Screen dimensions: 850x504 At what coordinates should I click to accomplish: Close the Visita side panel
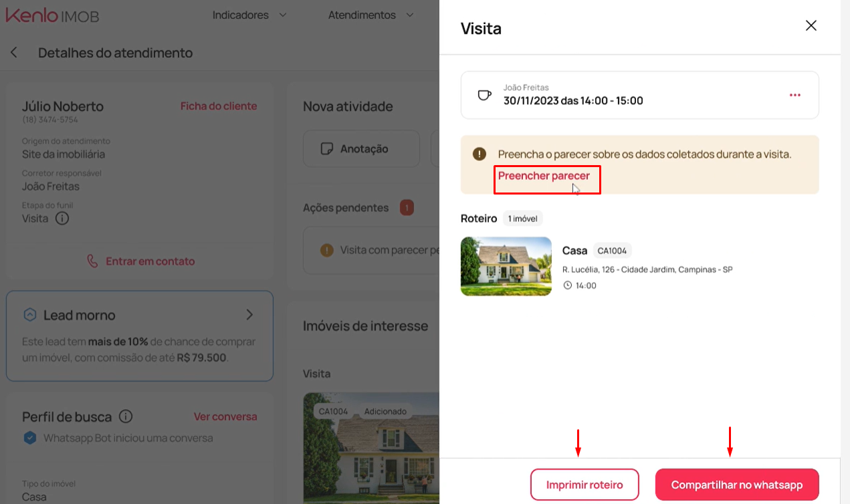click(x=811, y=26)
